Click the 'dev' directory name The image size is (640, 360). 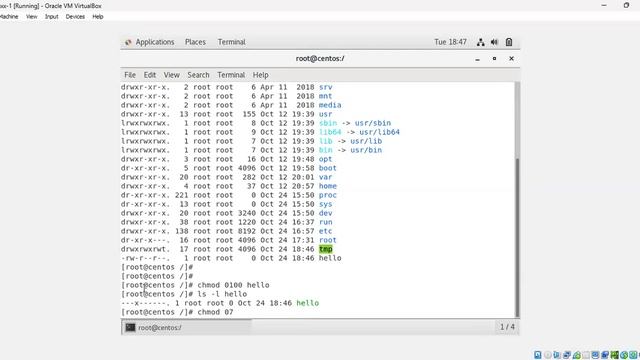[325, 213]
